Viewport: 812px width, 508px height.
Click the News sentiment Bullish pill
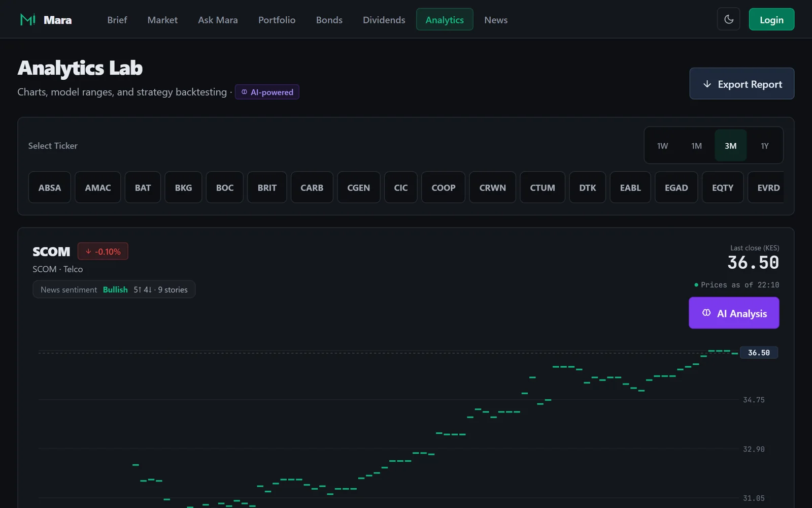(x=114, y=290)
